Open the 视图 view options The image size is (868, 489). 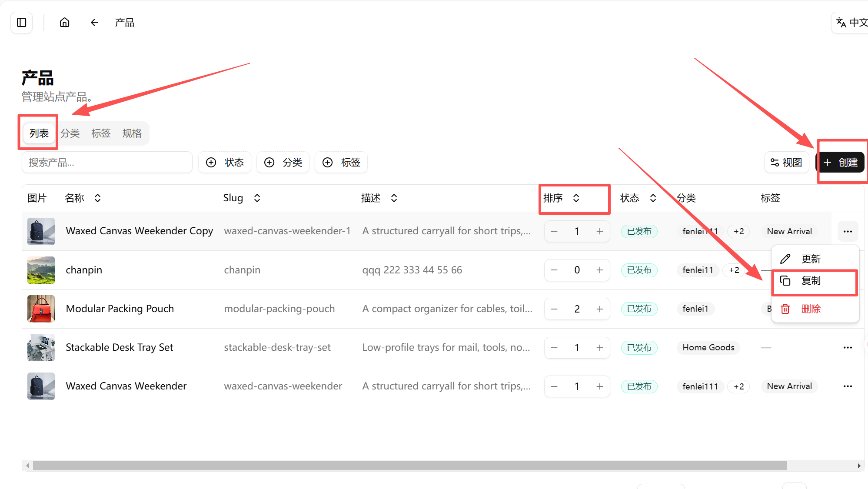point(786,163)
